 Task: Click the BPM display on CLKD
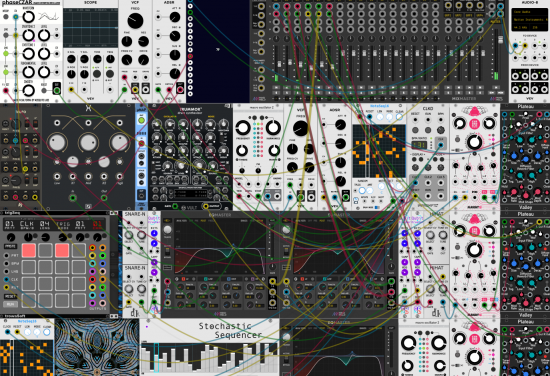tap(419, 145)
